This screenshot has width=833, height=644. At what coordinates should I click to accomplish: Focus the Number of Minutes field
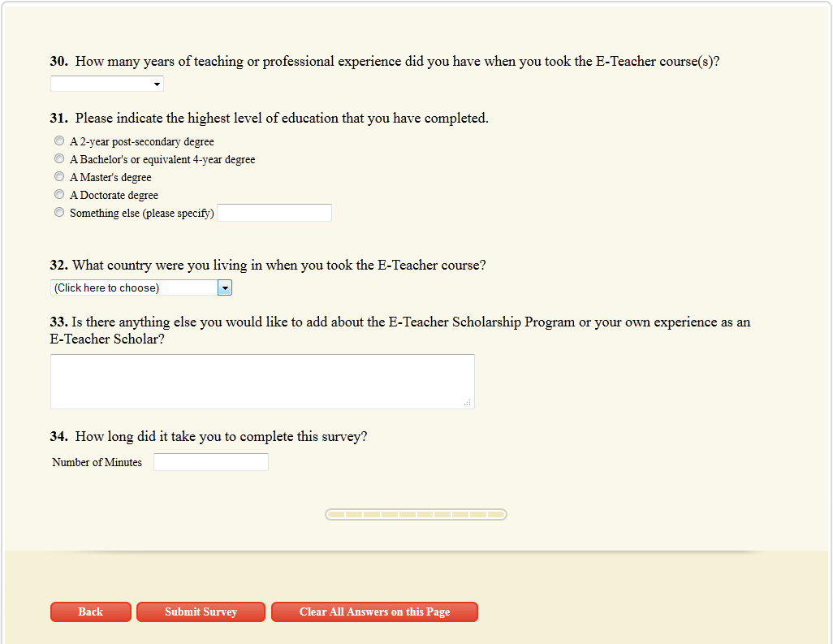(211, 462)
